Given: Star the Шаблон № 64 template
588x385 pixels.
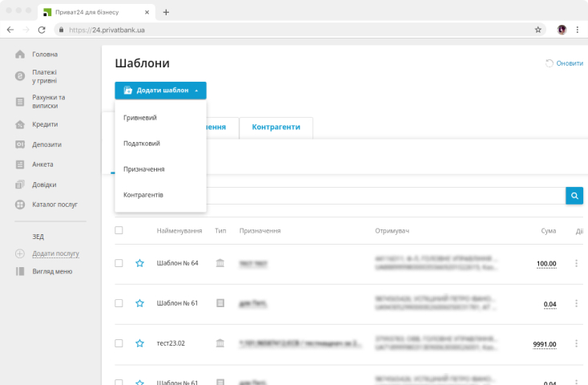Looking at the screenshot, I should click(139, 263).
